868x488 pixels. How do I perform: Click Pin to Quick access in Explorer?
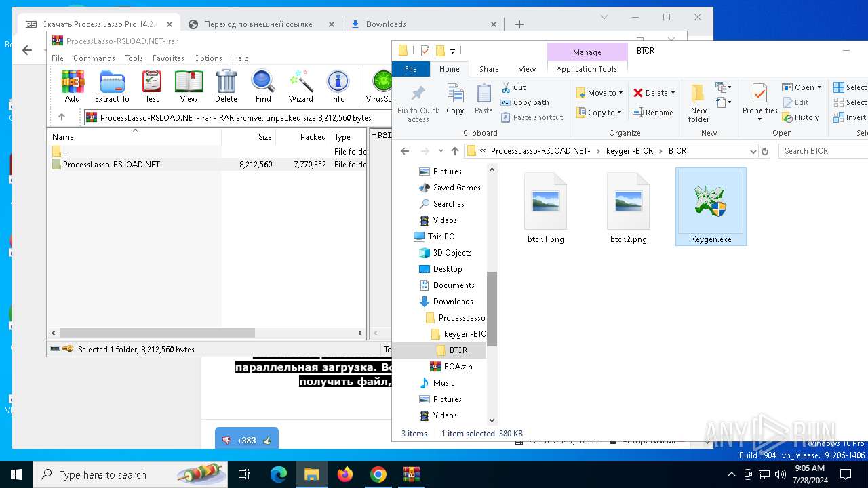pos(418,103)
